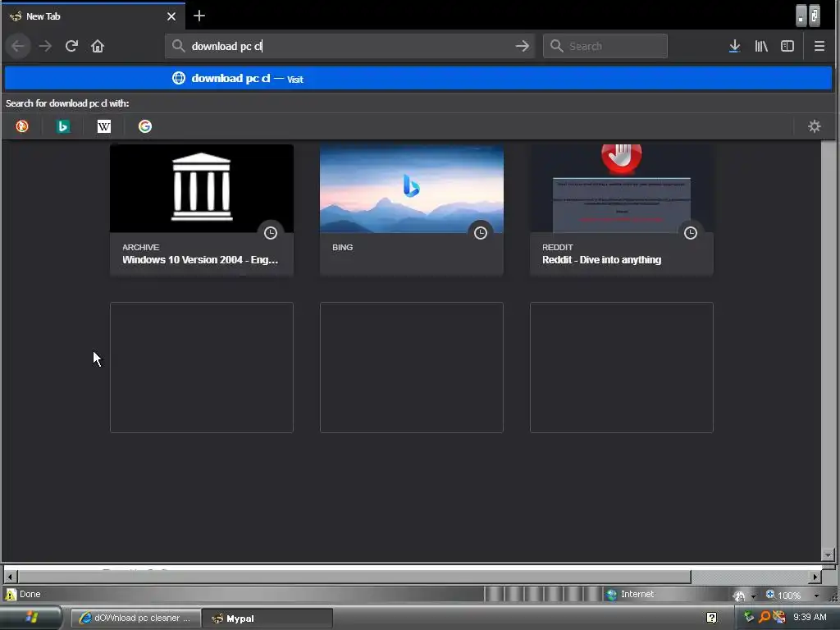This screenshot has height=630, width=840.
Task: Go back with the back arrow
Action: 18,46
